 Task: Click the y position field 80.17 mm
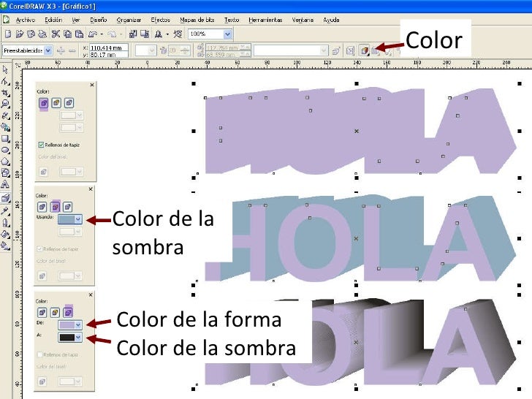click(x=109, y=54)
